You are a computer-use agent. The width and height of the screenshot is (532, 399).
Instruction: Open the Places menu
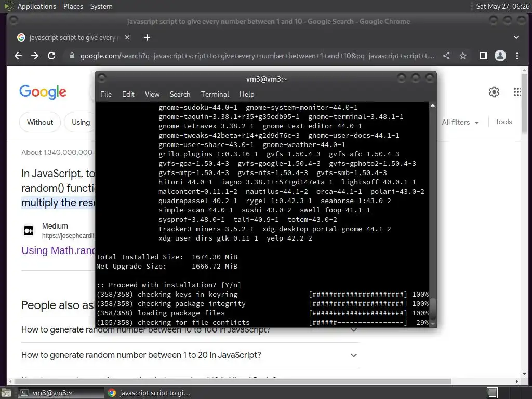(x=73, y=6)
